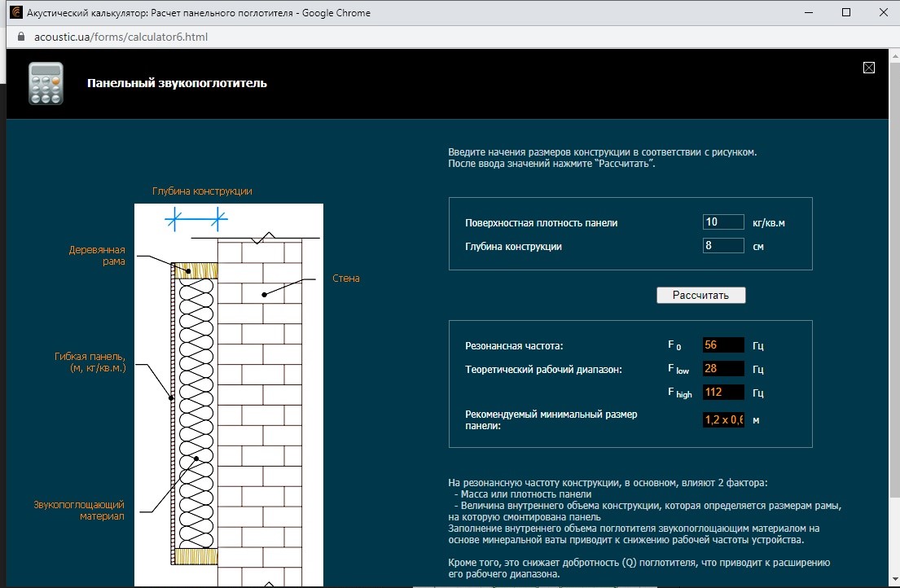Click the Резонансная частота label
This screenshot has height=588, width=900.
click(514, 346)
